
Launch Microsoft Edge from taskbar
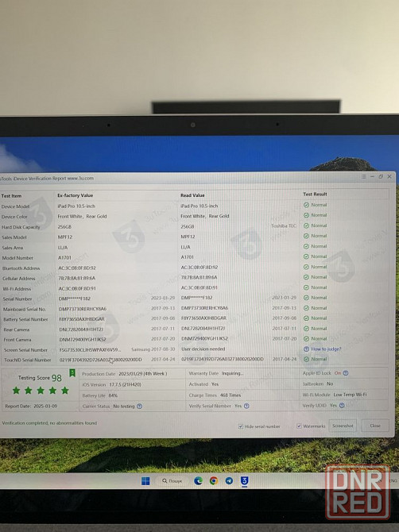[x=198, y=480]
